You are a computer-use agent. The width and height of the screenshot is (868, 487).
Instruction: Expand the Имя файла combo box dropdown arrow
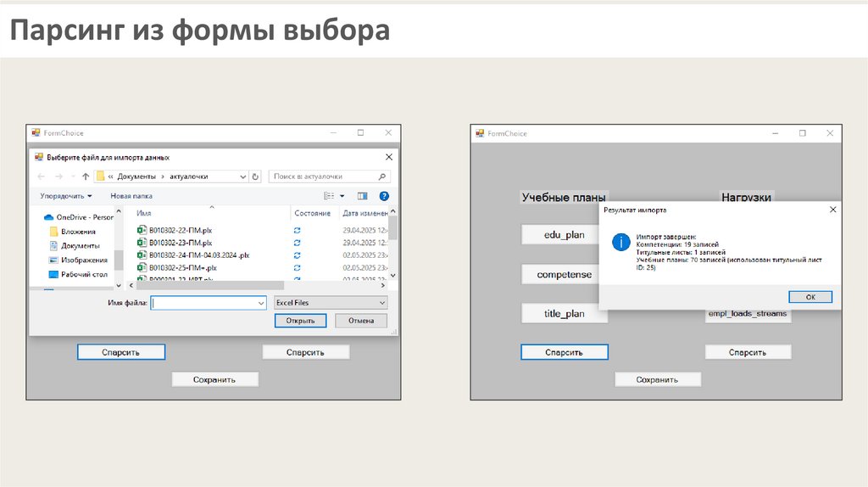261,303
